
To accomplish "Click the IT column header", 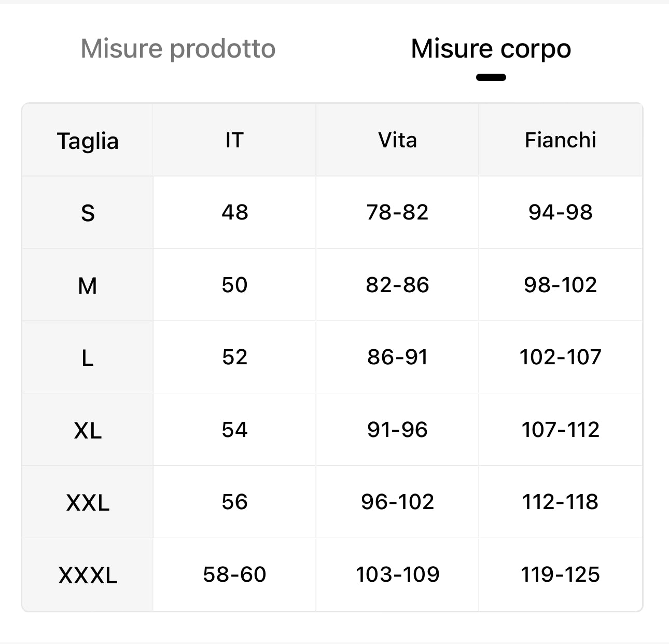I will 234,140.
